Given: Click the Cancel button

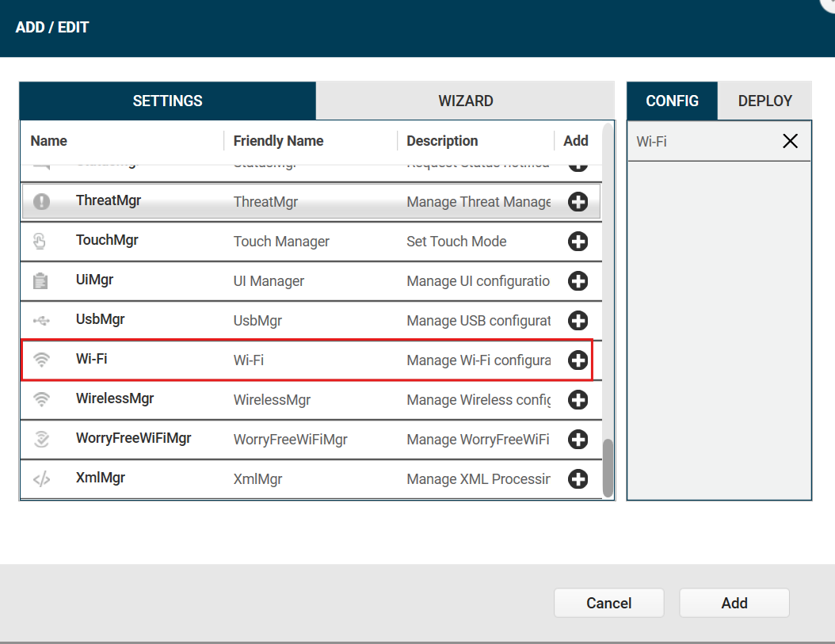Looking at the screenshot, I should pyautogui.click(x=608, y=603).
